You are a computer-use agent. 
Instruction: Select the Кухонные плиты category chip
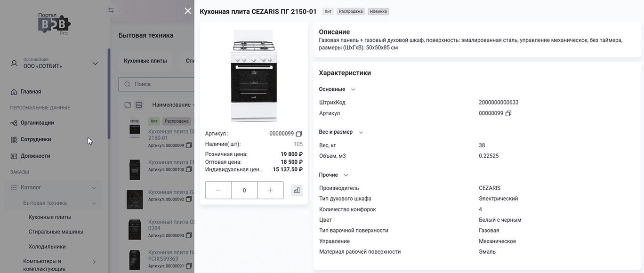[x=145, y=61]
